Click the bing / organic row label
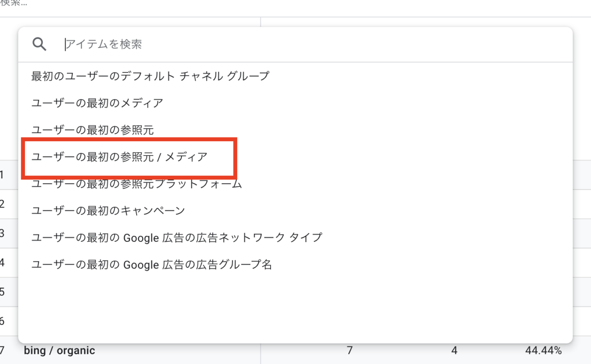This screenshot has height=364, width=591. (x=60, y=351)
